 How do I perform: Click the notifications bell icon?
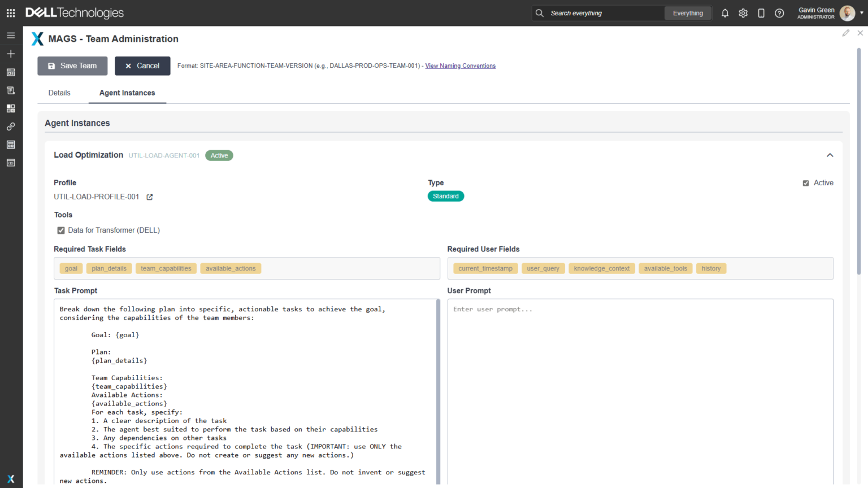[x=725, y=13]
